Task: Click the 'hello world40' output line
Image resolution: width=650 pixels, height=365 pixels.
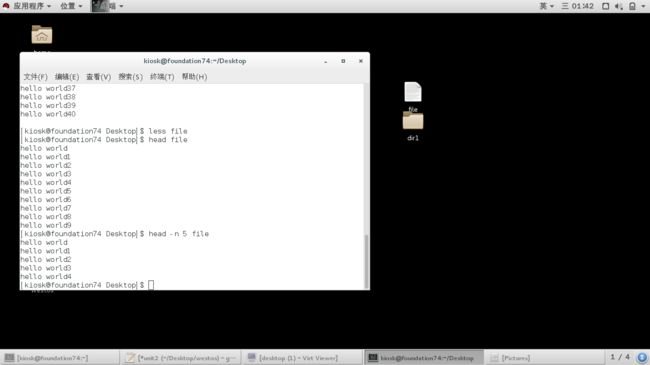Action: (x=48, y=114)
